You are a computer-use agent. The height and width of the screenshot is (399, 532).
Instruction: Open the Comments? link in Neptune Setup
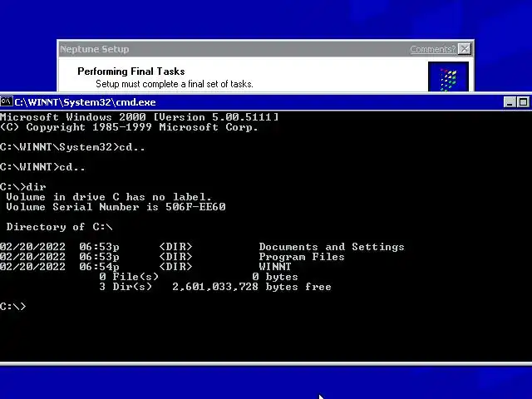[432, 49]
